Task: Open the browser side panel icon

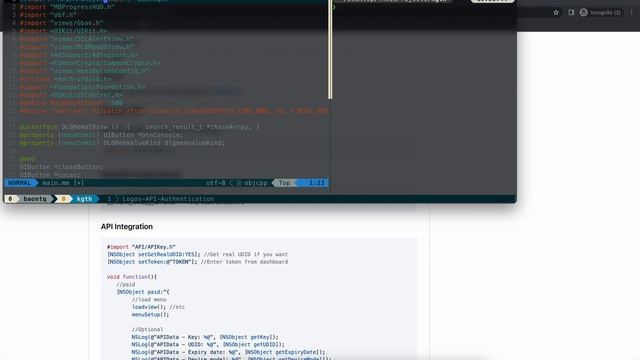Action: point(571,13)
